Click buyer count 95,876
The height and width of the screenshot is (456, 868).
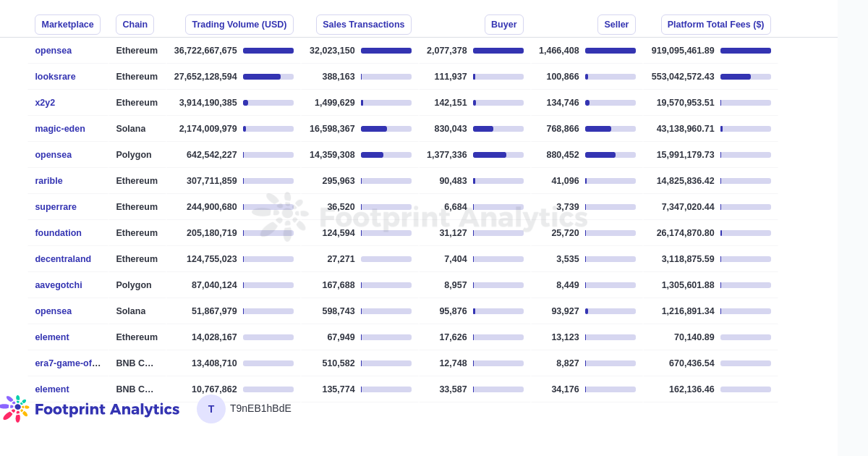click(454, 311)
